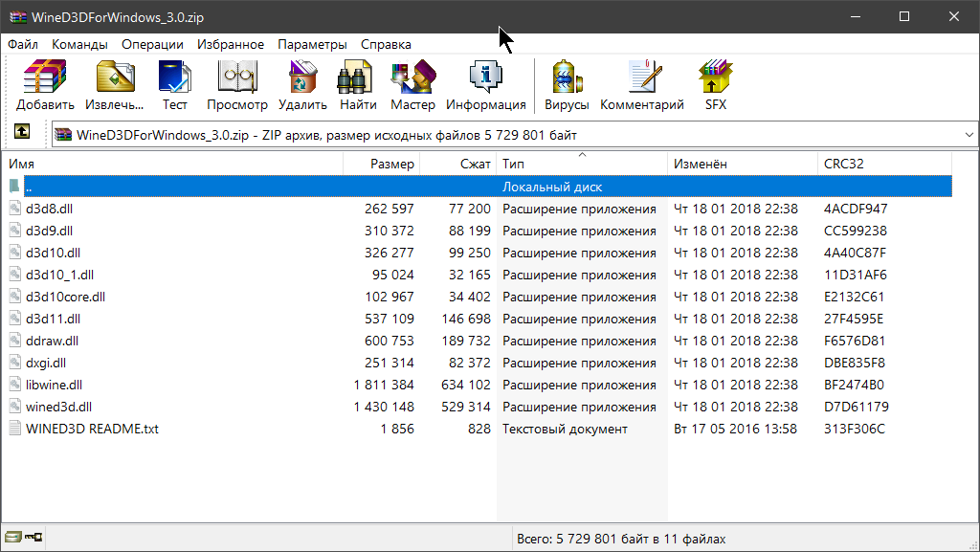980x552 pixels.
Task: Go up one folder level button
Action: [x=22, y=131]
